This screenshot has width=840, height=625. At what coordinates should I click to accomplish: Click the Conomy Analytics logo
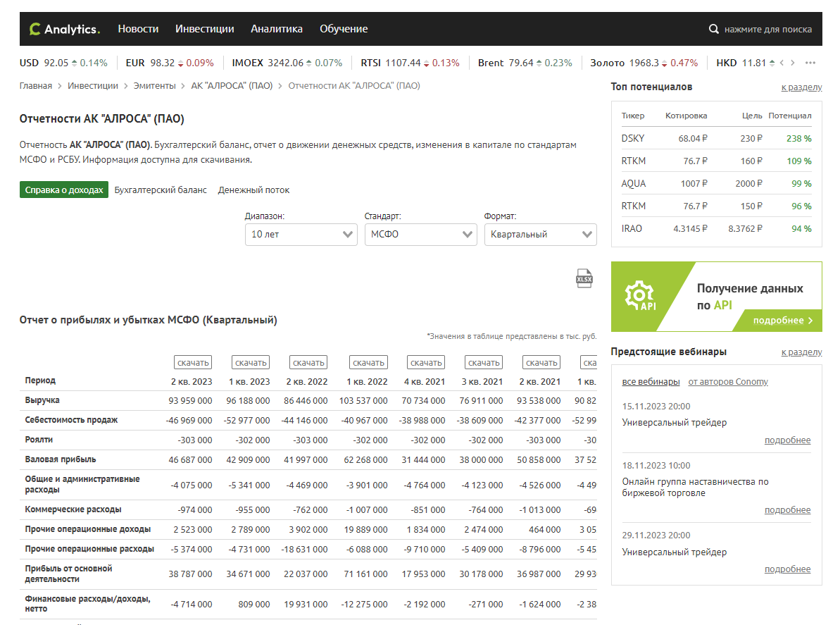pyautogui.click(x=64, y=29)
